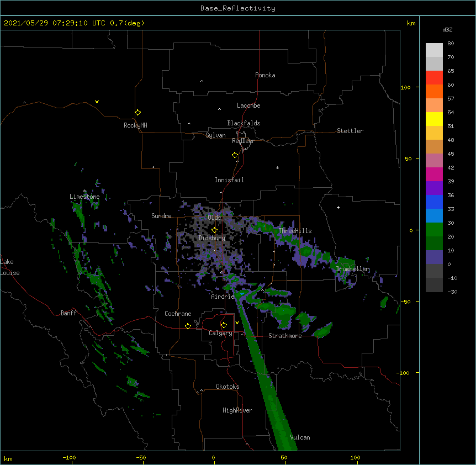The height and width of the screenshot is (465, 476).
Task: Click the Cochrane city label
Action: [x=178, y=314]
